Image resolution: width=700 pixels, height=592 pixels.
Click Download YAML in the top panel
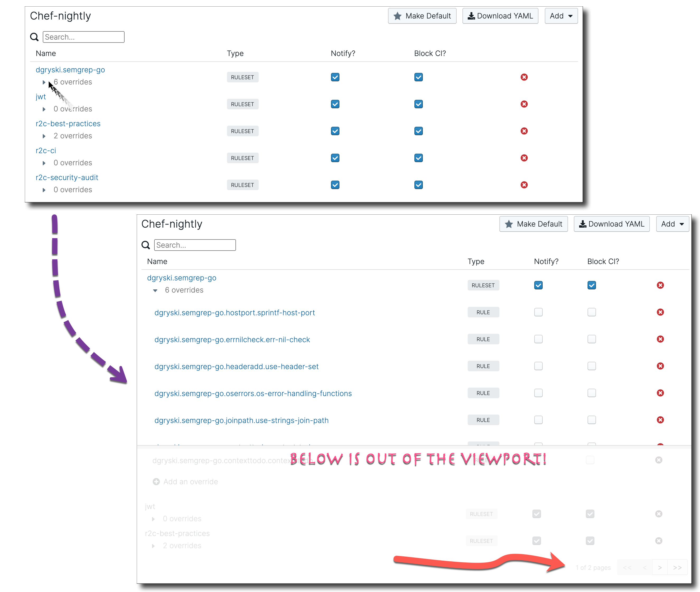tap(500, 16)
